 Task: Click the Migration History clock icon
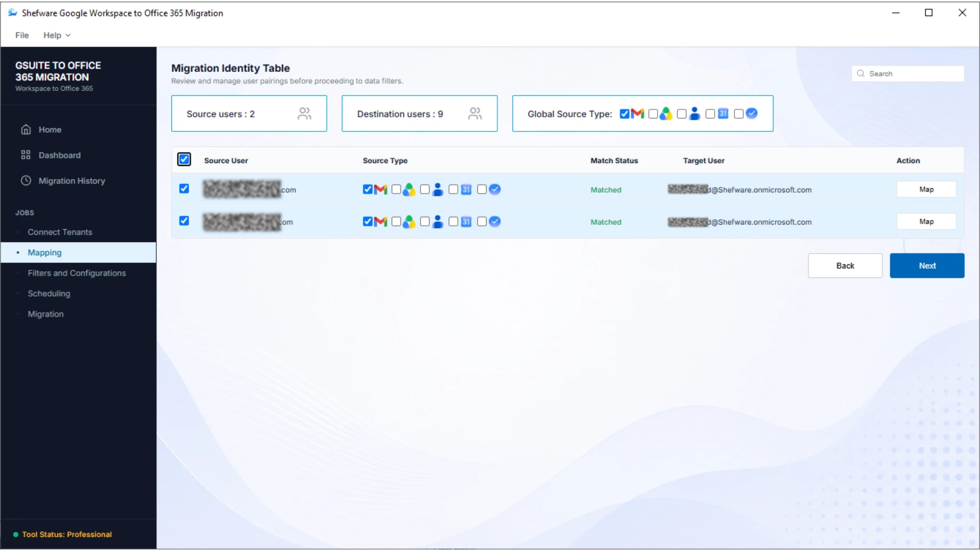(26, 181)
